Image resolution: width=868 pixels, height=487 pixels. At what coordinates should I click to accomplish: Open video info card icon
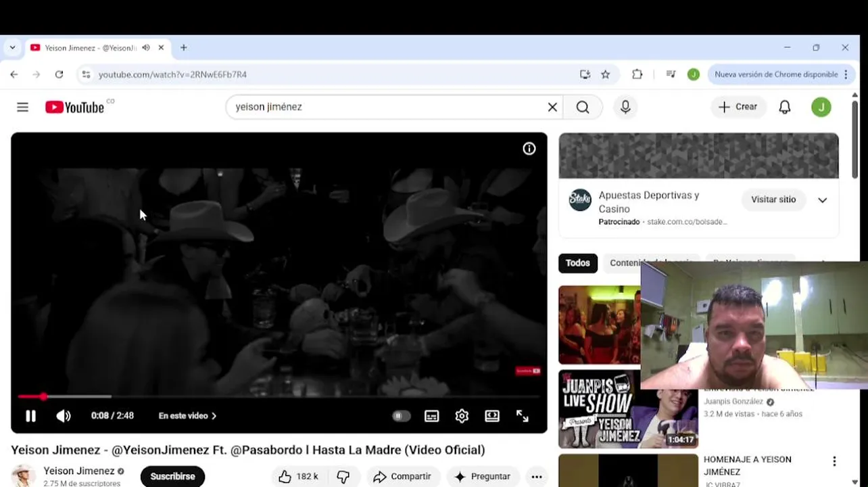(529, 149)
